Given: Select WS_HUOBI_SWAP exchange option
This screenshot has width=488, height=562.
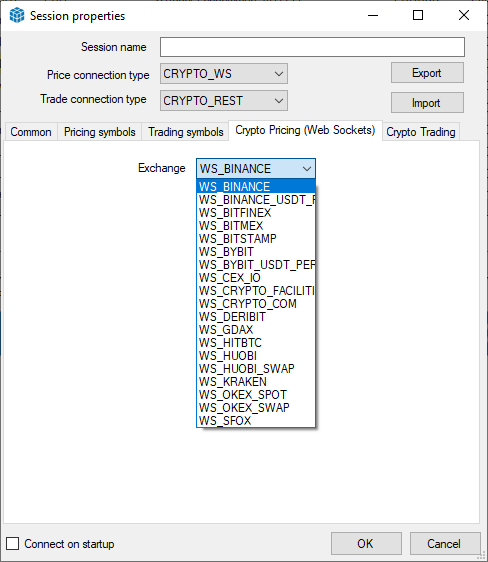Looking at the screenshot, I should point(256,369).
